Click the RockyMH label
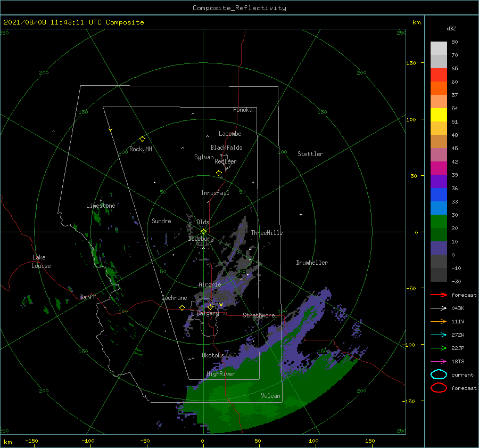The width and height of the screenshot is (479, 448). [x=141, y=149]
